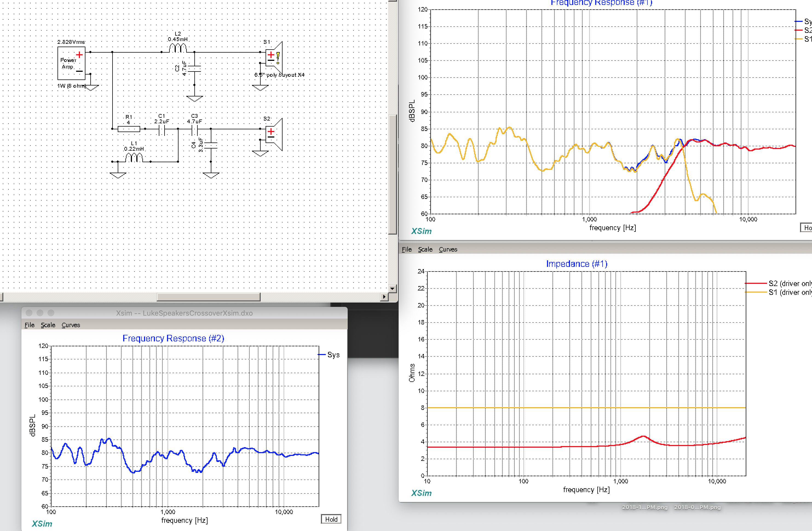Click the ground symbol left of inductor L1
The image size is (812, 531).
coord(118,176)
